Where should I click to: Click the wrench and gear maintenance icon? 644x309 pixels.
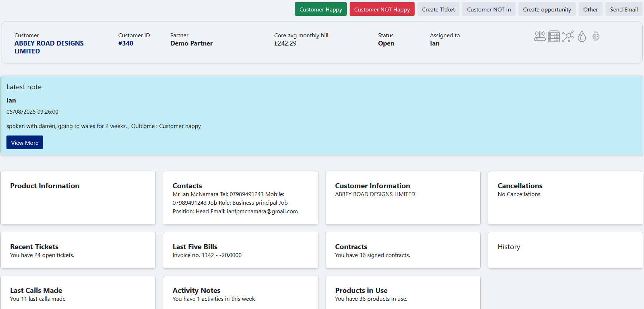tap(596, 36)
